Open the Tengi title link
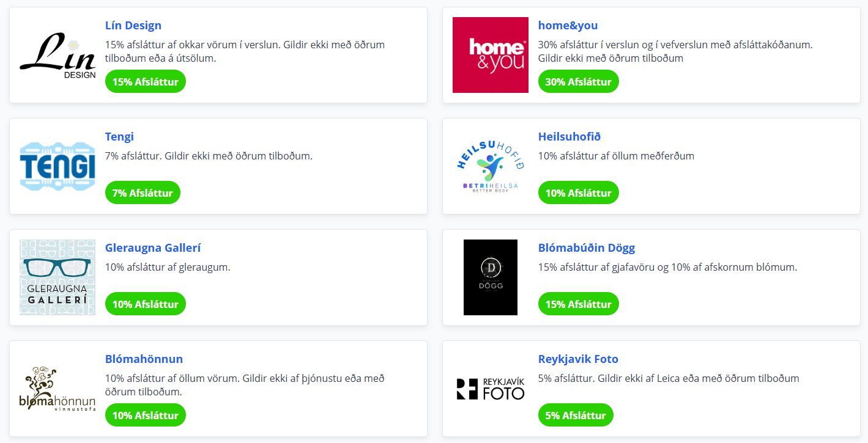The width and height of the screenshot is (868, 443). point(119,137)
